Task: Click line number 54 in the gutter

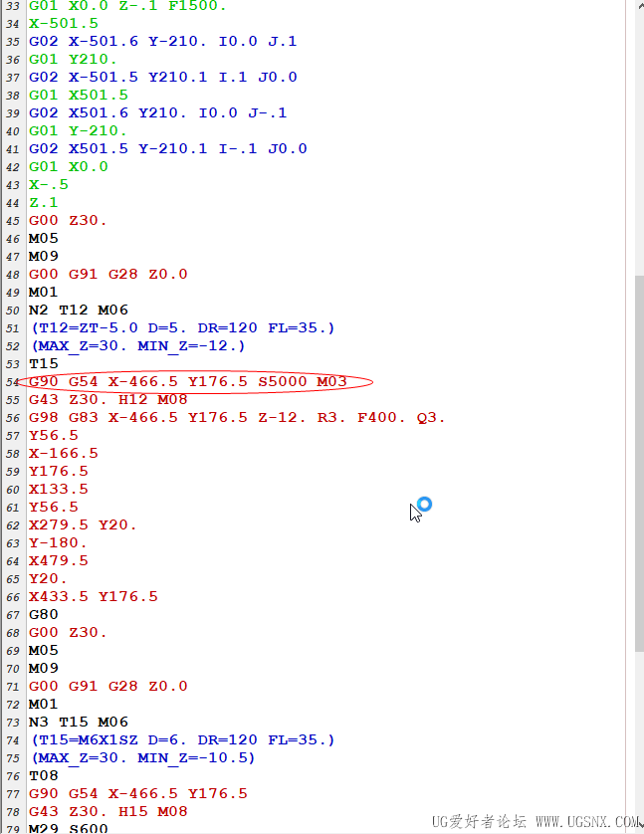Action: [x=13, y=382]
